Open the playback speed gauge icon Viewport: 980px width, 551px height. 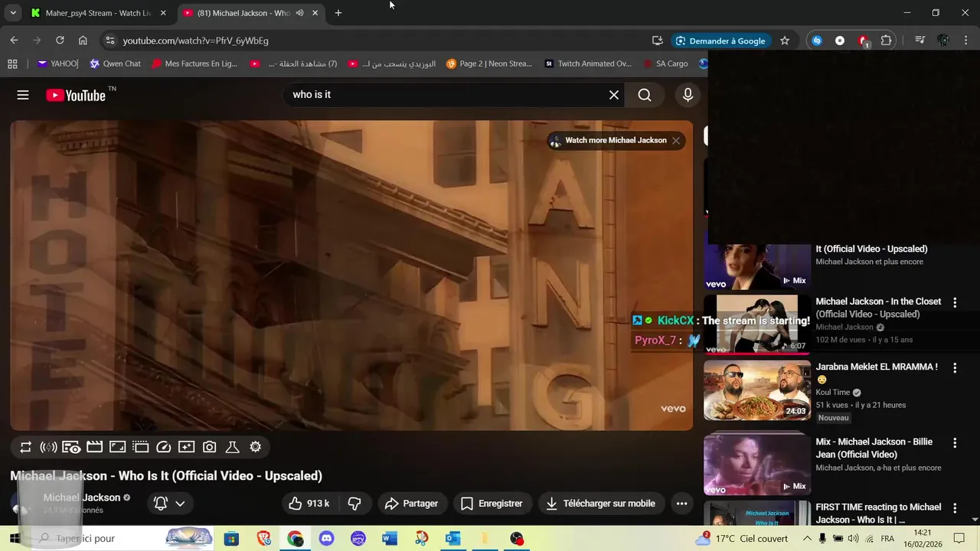point(163,447)
